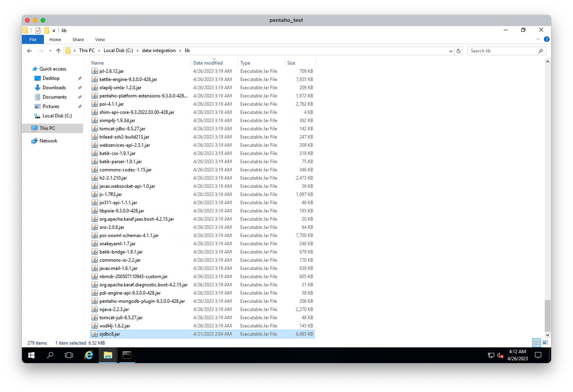Select snakeyaml-1.7.jar file

[118, 243]
